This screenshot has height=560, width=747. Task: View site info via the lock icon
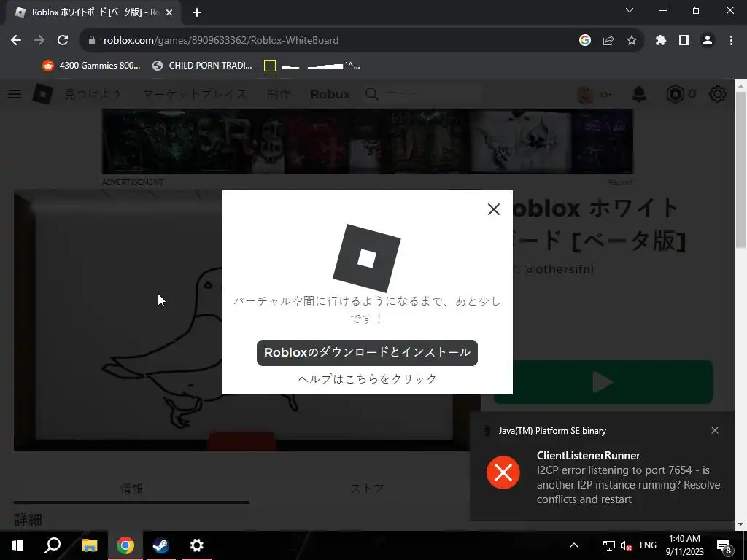pos(92,41)
